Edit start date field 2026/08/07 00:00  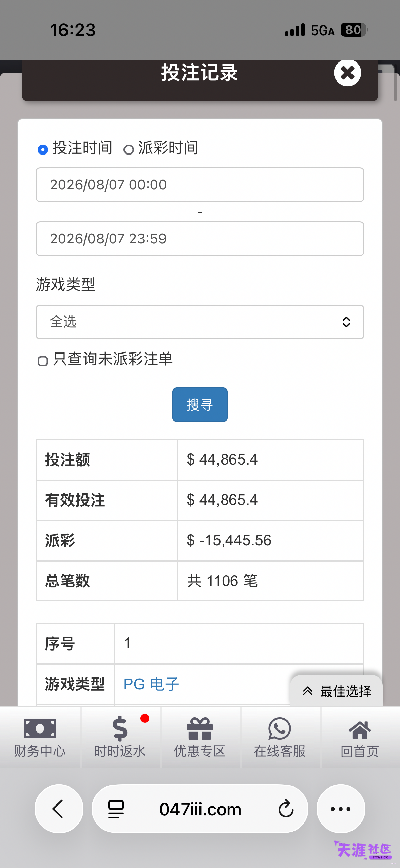pyautogui.click(x=200, y=185)
